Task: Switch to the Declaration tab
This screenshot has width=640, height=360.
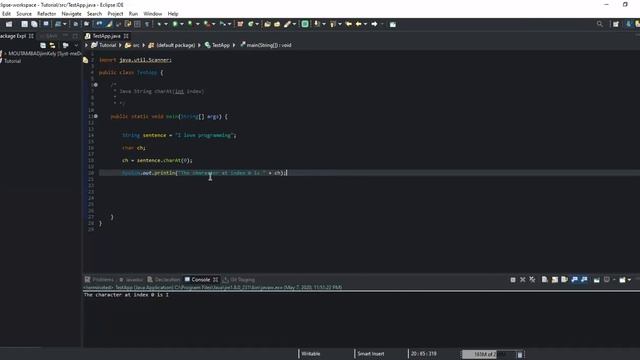Action: (164, 280)
